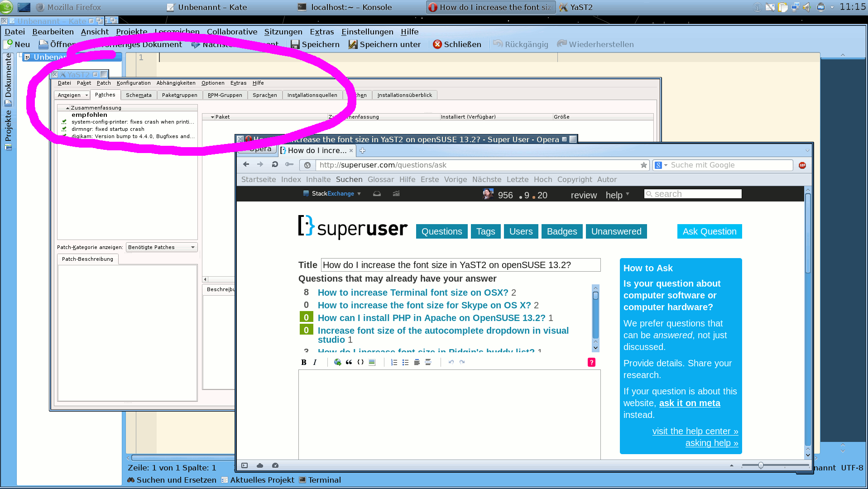The image size is (868, 489).
Task: Click the code sample braces icon
Action: pyautogui.click(x=360, y=362)
